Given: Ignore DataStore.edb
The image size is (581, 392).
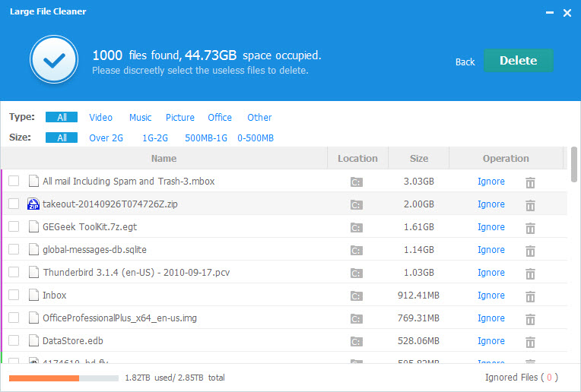Looking at the screenshot, I should [x=491, y=341].
